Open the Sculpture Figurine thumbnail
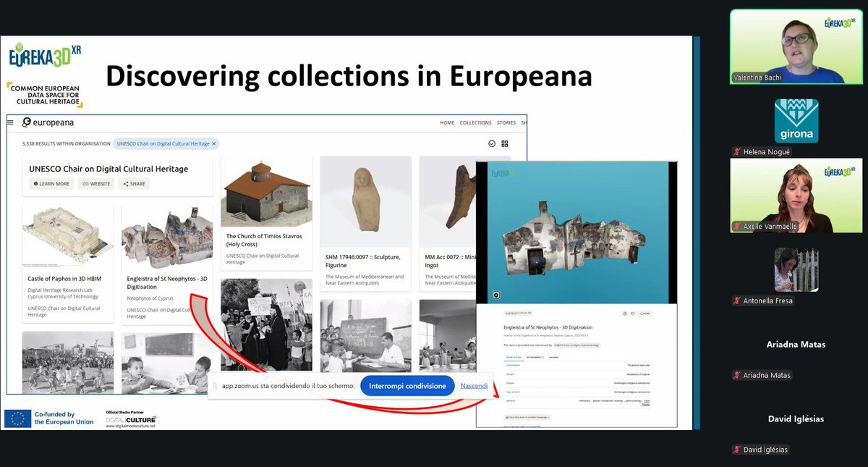This screenshot has height=467, width=868. [x=365, y=201]
